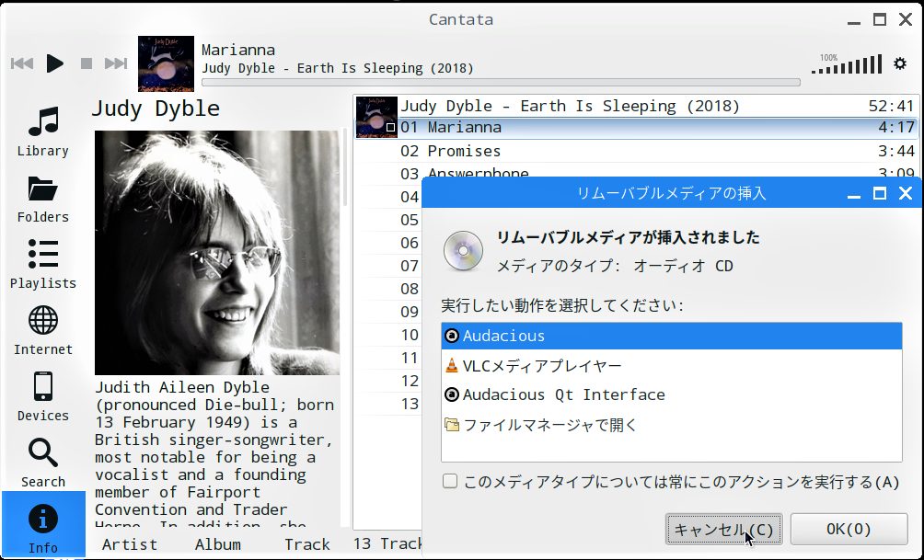Select track 03 Answerphone in play queue
Screen dimensions: 924x560
click(639, 172)
